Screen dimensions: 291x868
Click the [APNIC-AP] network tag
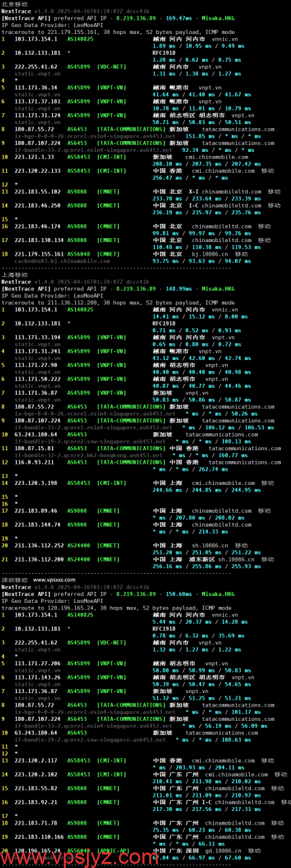tap(112, 850)
